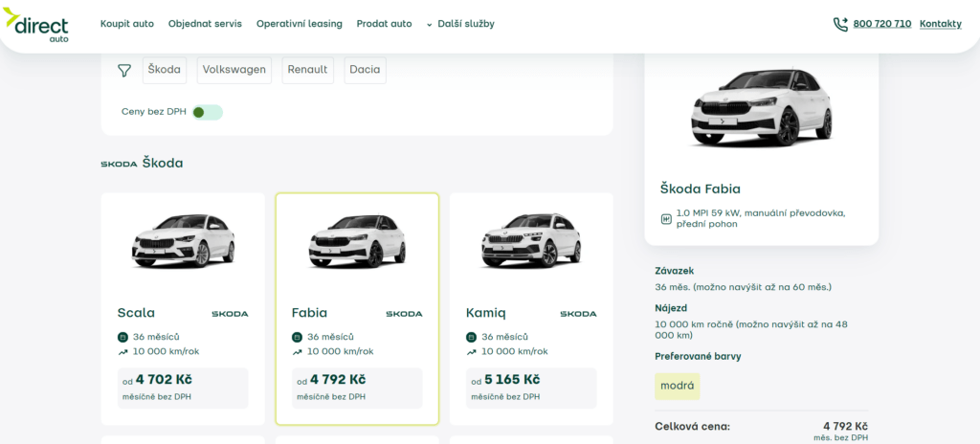This screenshot has width=980, height=444.
Task: Click the Škoda logo on Fabia card
Action: (405, 313)
